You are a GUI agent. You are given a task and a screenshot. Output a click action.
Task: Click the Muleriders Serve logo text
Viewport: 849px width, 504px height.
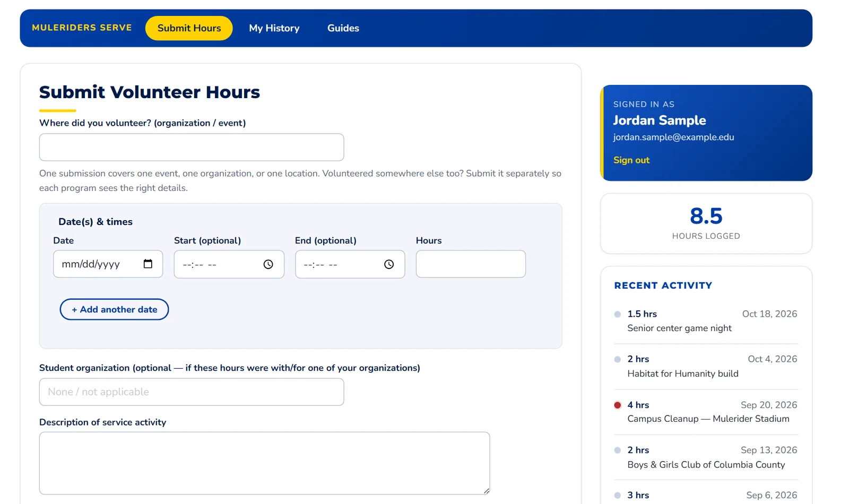(82, 28)
